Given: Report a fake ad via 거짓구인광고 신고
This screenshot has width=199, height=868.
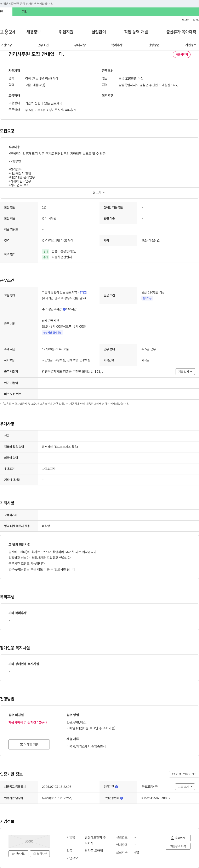Looking at the screenshot, I should coord(184,774).
